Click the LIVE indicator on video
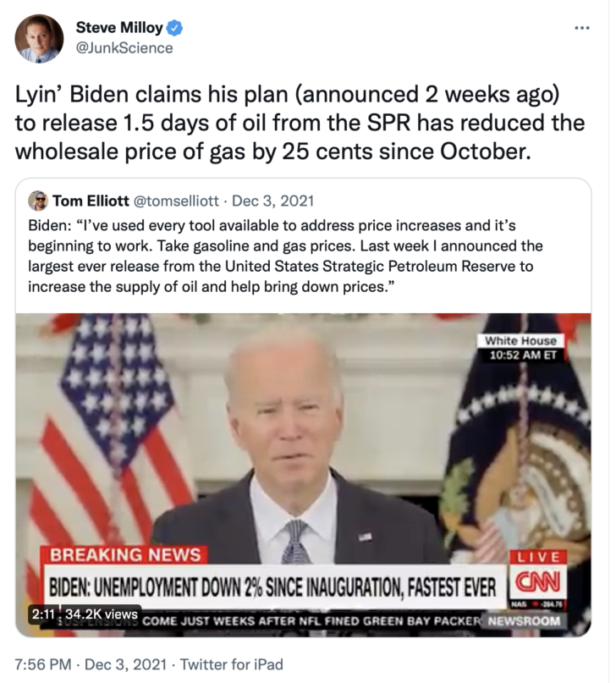The width and height of the screenshot is (616, 683). (538, 557)
